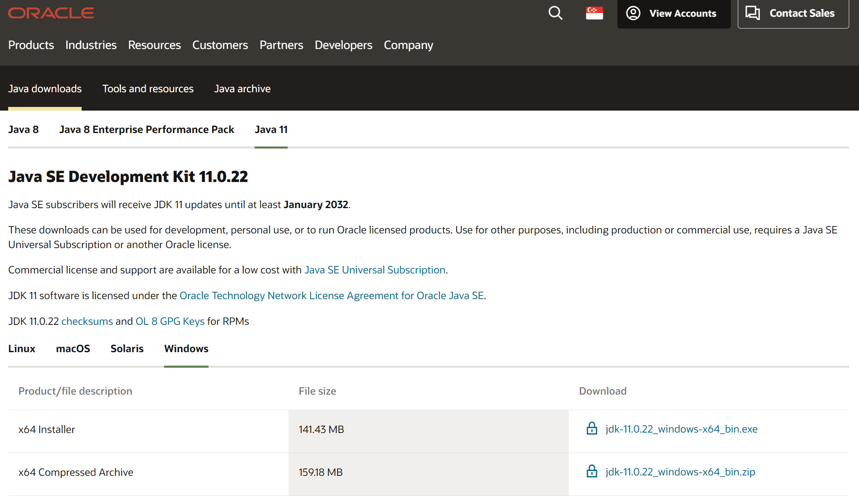Click the Oracle logo in the top left
This screenshot has width=859, height=504.
[x=52, y=12]
